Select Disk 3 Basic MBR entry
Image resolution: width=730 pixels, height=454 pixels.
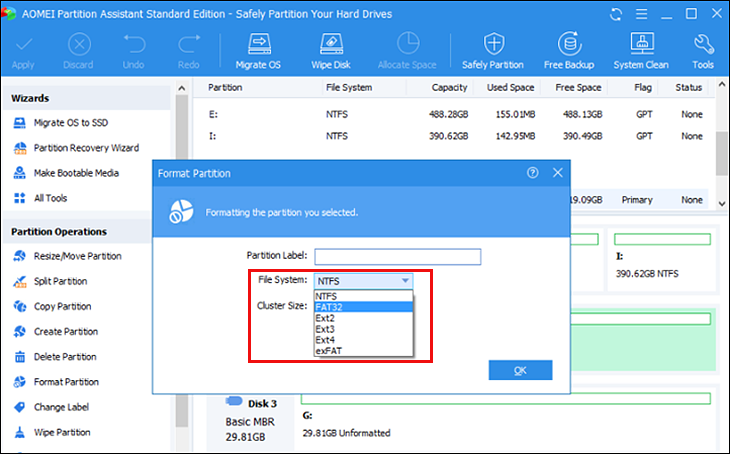pos(252,420)
